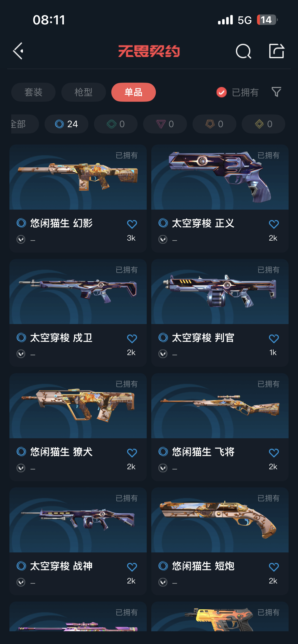Tap heart icon for 悠闲猫生 短炮
This screenshot has height=644, width=298.
(x=274, y=567)
